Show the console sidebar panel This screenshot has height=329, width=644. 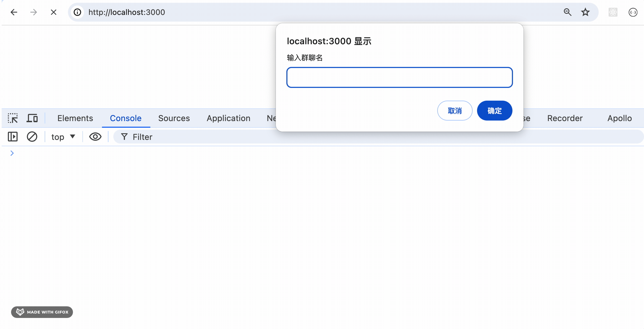[13, 137]
